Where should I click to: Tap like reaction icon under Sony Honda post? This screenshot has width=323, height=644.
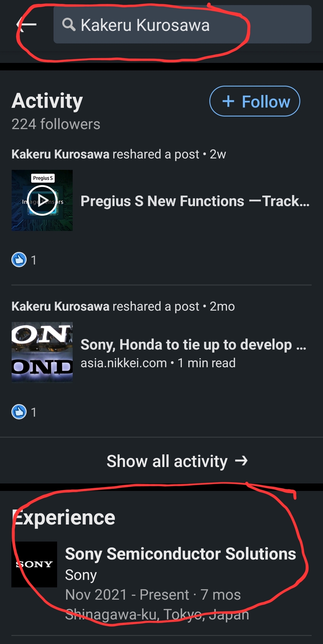[x=19, y=412]
